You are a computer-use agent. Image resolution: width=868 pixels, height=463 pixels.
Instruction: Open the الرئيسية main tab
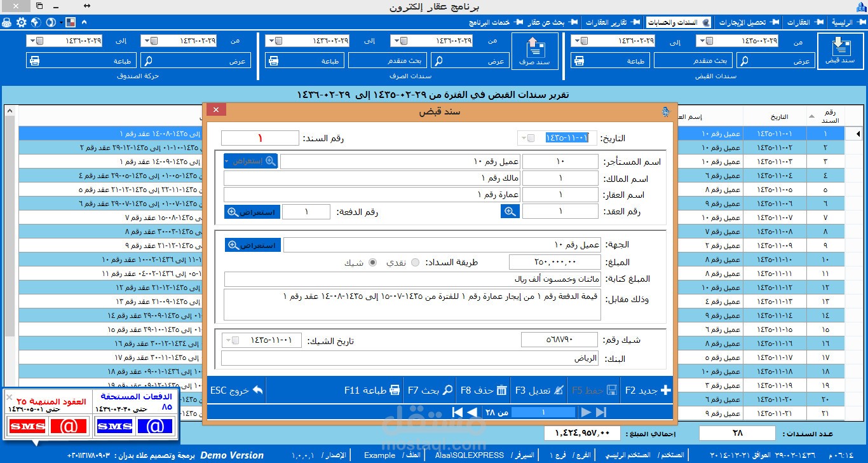click(848, 22)
